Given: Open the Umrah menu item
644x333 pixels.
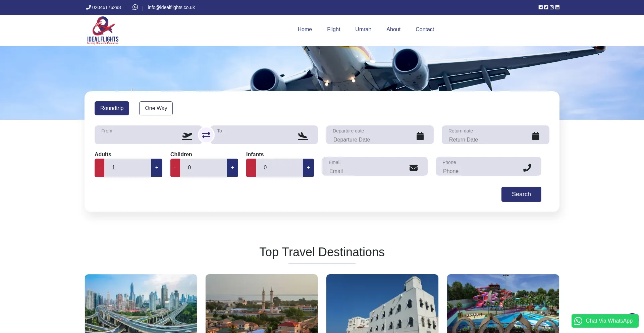Looking at the screenshot, I should (x=363, y=30).
